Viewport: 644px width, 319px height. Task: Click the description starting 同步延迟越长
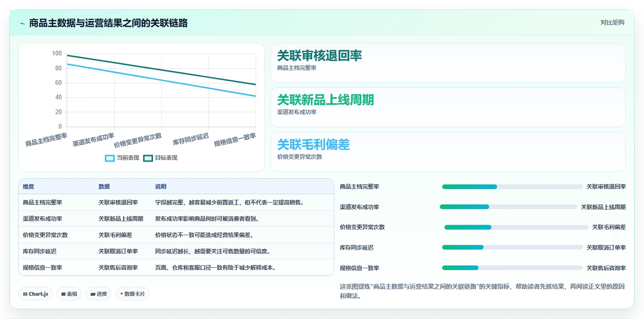213,251
